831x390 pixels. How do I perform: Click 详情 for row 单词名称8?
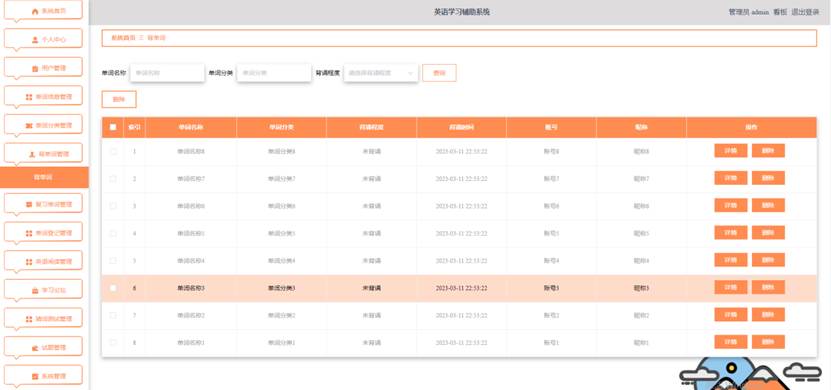(731, 151)
